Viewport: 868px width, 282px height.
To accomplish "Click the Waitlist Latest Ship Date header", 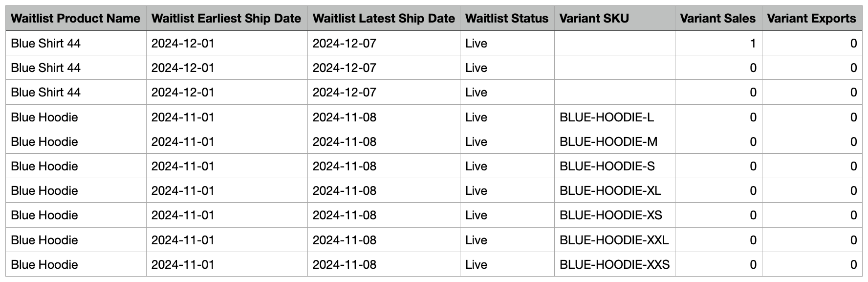I will pos(384,19).
